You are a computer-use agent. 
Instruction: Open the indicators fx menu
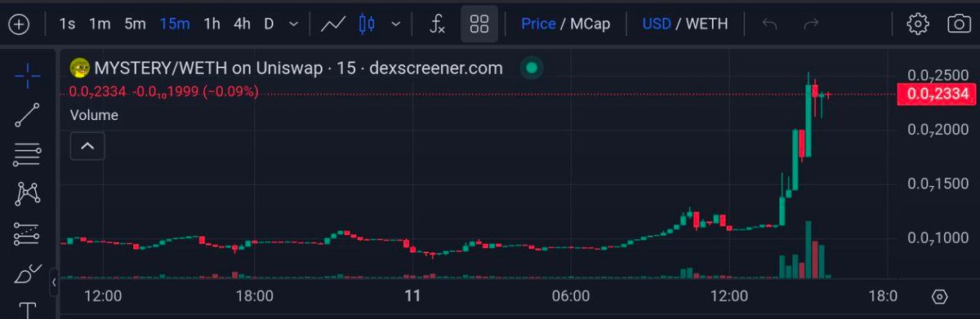coord(438,24)
